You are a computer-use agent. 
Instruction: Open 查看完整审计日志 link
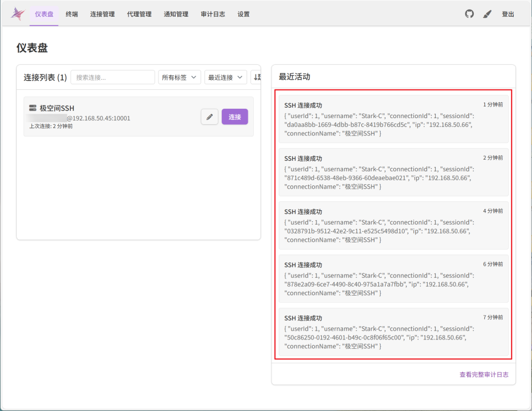484,374
